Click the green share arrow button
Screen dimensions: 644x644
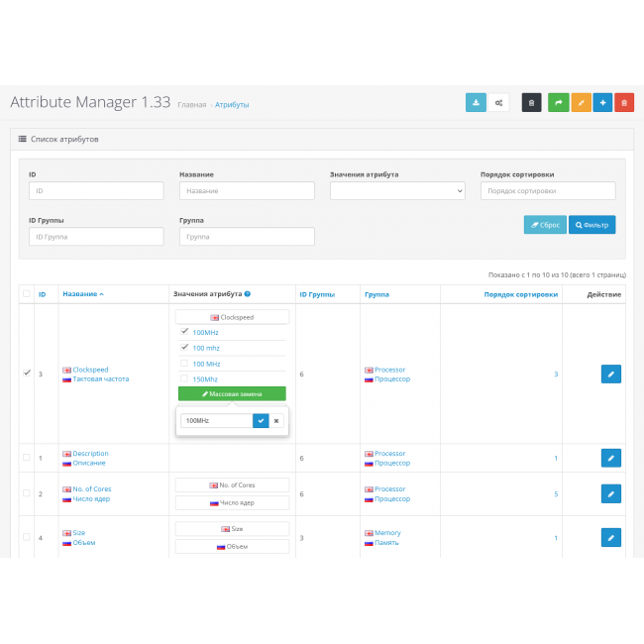coord(558,102)
